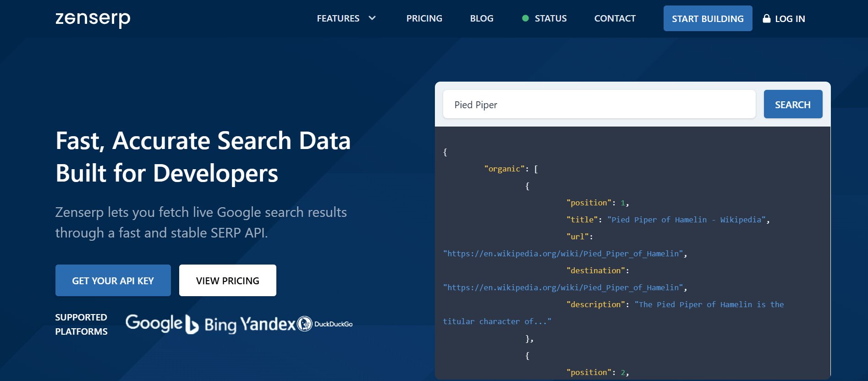
Task: Click the Bing logo icon
Action: [192, 324]
